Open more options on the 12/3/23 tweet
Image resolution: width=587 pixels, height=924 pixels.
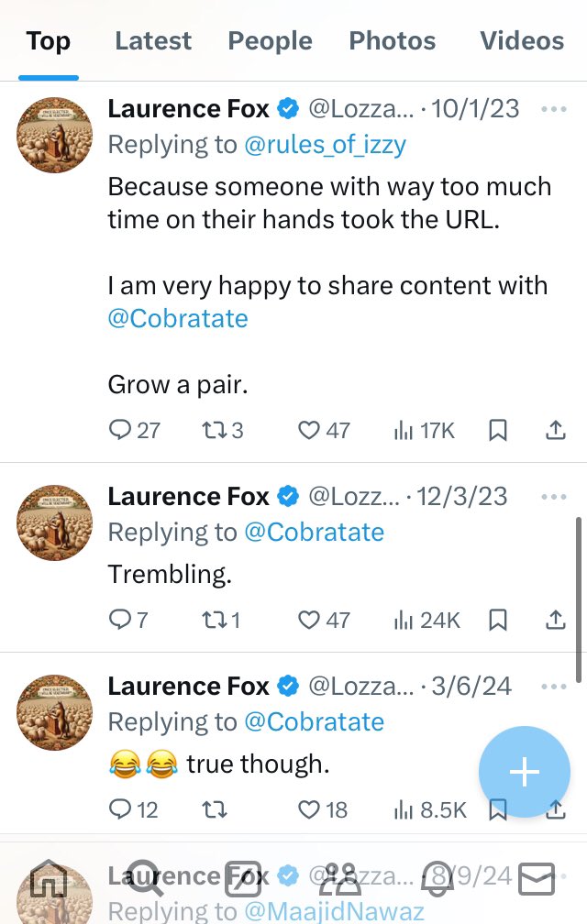(x=554, y=497)
